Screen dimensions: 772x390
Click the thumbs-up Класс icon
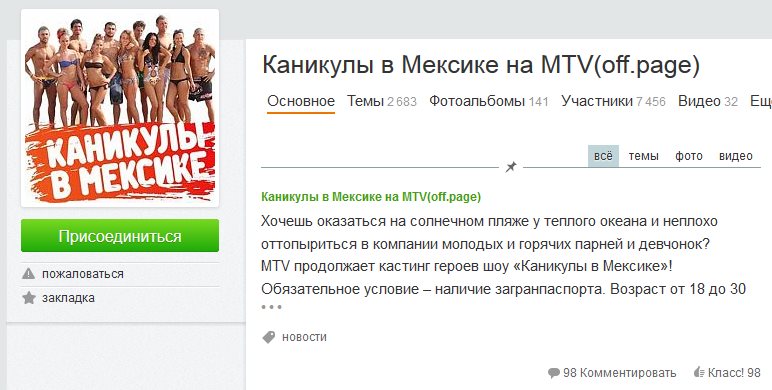pos(699,372)
